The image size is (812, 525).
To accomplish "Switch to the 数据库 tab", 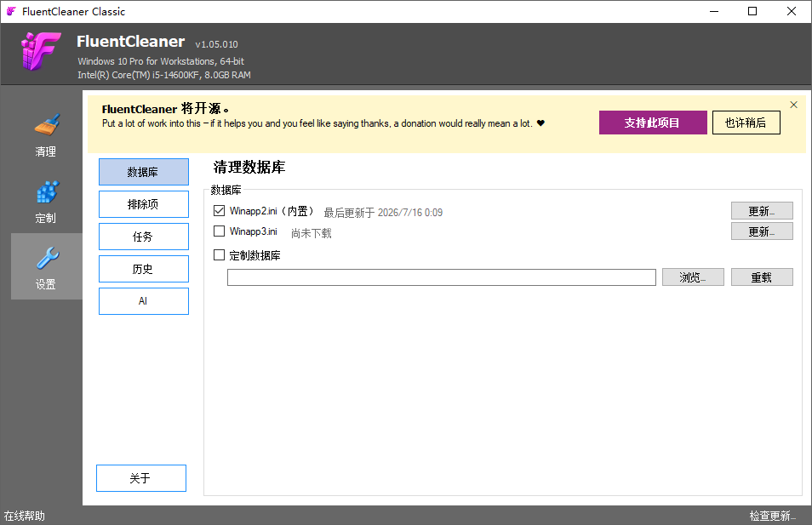I will pyautogui.click(x=144, y=172).
